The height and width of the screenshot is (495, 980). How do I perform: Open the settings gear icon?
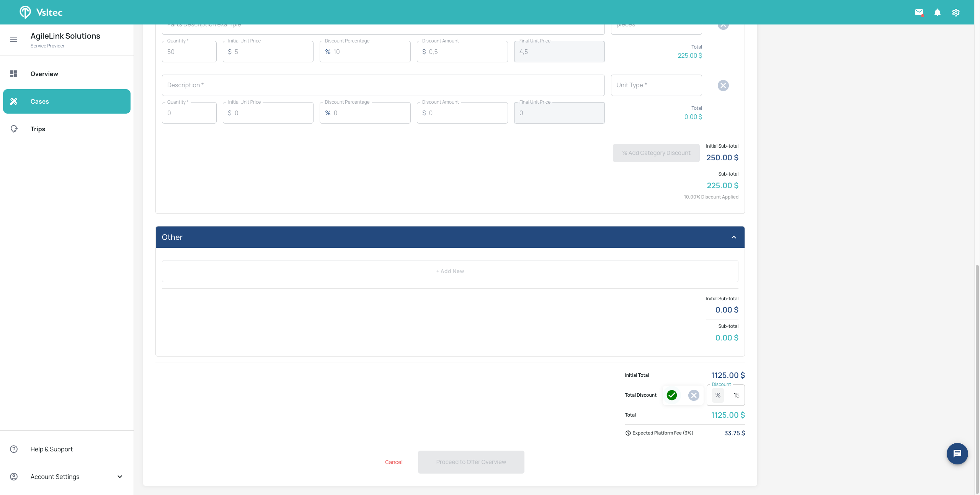pyautogui.click(x=955, y=12)
